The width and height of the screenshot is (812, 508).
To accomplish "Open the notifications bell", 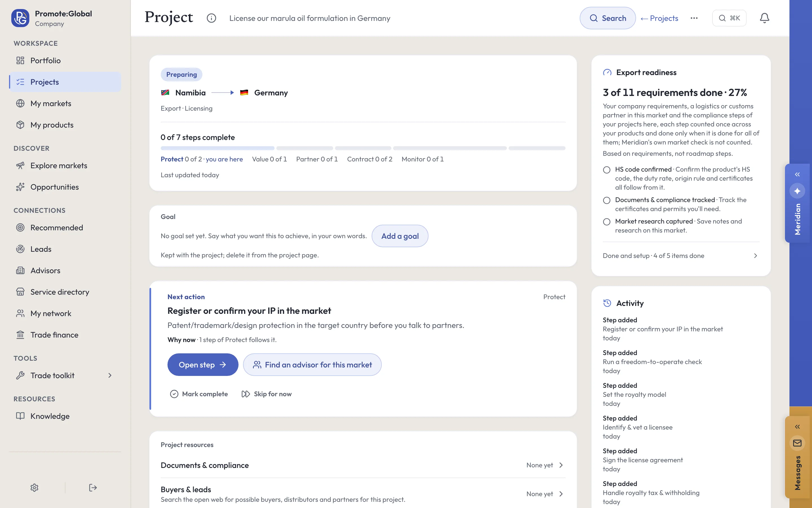I will [764, 18].
